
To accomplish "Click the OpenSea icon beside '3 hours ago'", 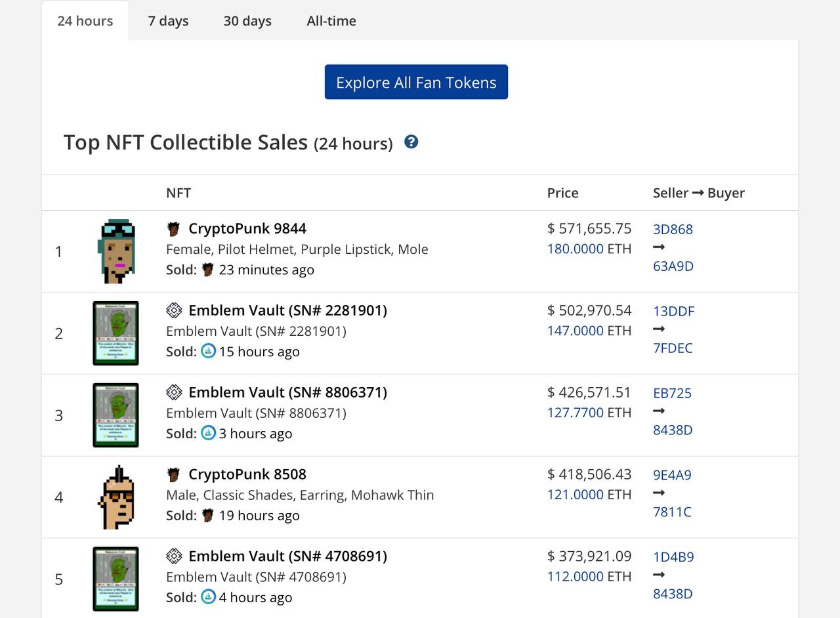I will click(208, 433).
